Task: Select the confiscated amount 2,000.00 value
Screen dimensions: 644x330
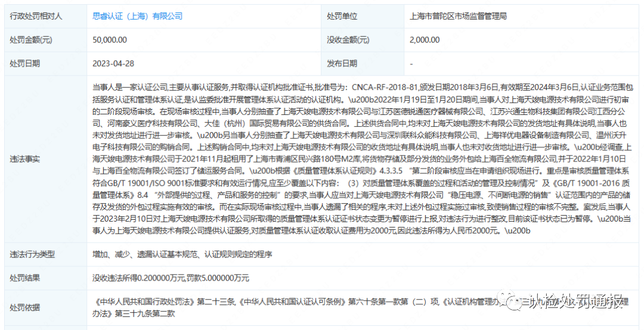Action: click(x=425, y=40)
